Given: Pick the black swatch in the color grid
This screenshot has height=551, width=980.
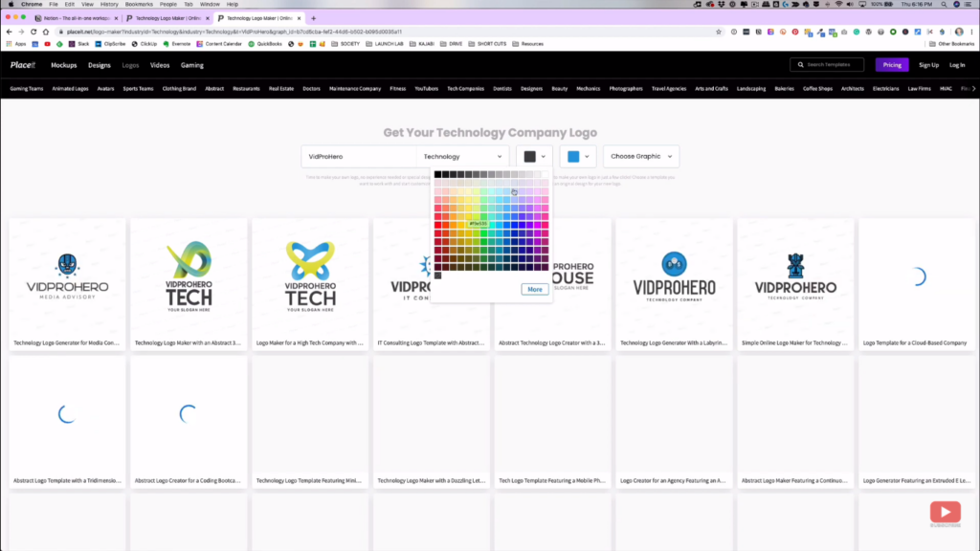Looking at the screenshot, I should tap(437, 175).
